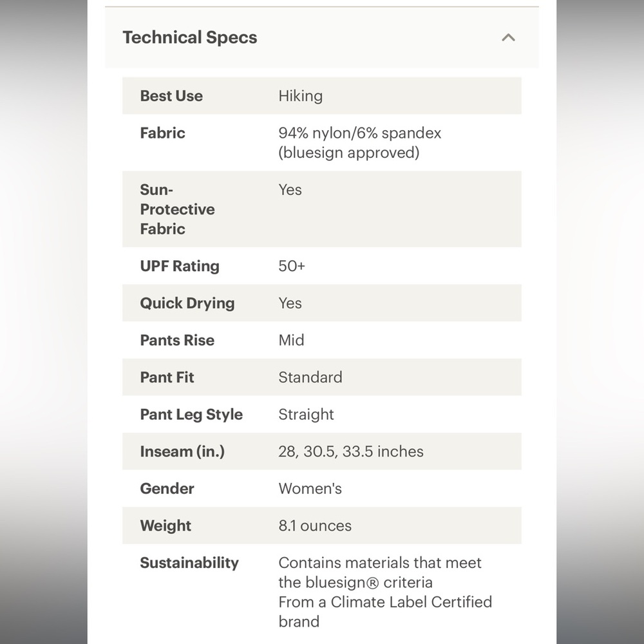The height and width of the screenshot is (644, 644).
Task: Click the 94% nylon/6% spandex text
Action: 360,133
